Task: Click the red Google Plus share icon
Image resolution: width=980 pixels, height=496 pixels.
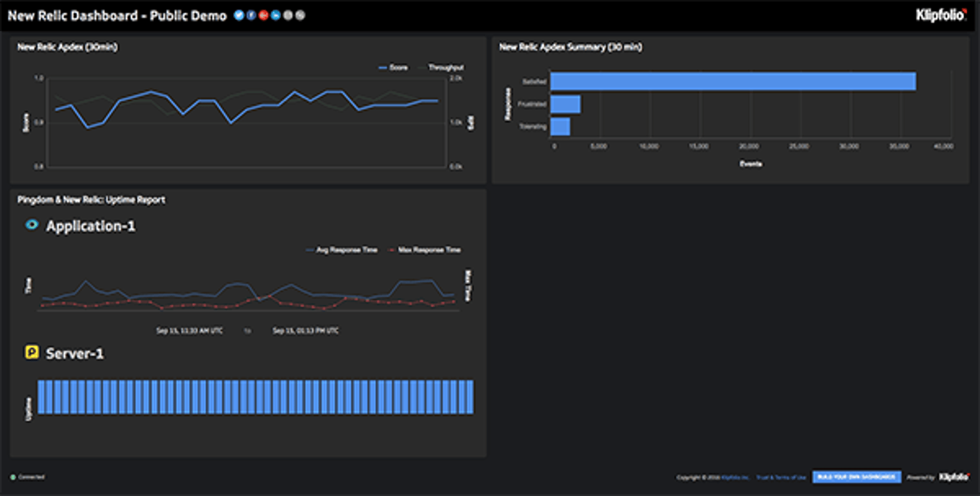Action: coord(263,15)
